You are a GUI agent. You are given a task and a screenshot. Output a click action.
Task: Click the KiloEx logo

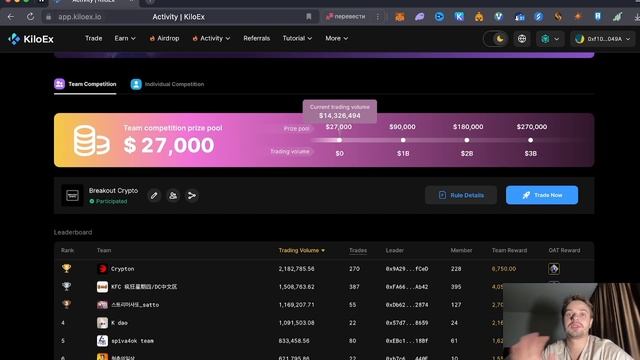pos(31,39)
